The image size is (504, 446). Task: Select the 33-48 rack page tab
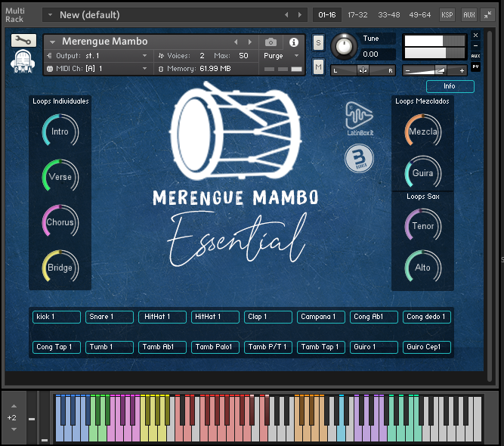tap(388, 15)
